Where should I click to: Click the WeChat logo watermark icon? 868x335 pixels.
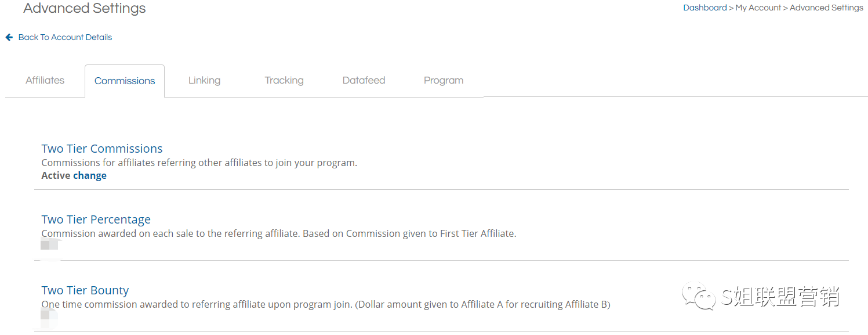pyautogui.click(x=699, y=296)
